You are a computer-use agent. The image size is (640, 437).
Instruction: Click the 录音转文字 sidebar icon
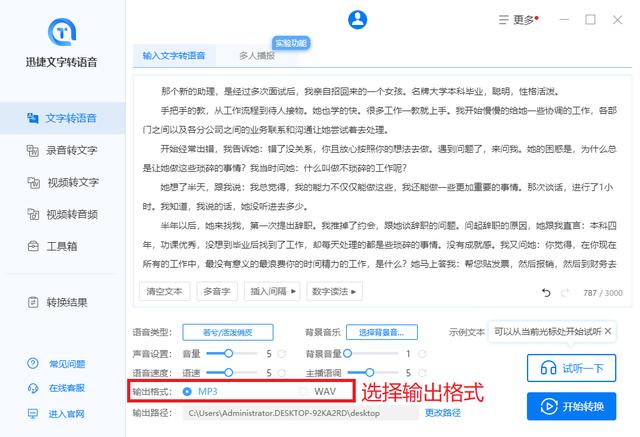tap(33, 150)
